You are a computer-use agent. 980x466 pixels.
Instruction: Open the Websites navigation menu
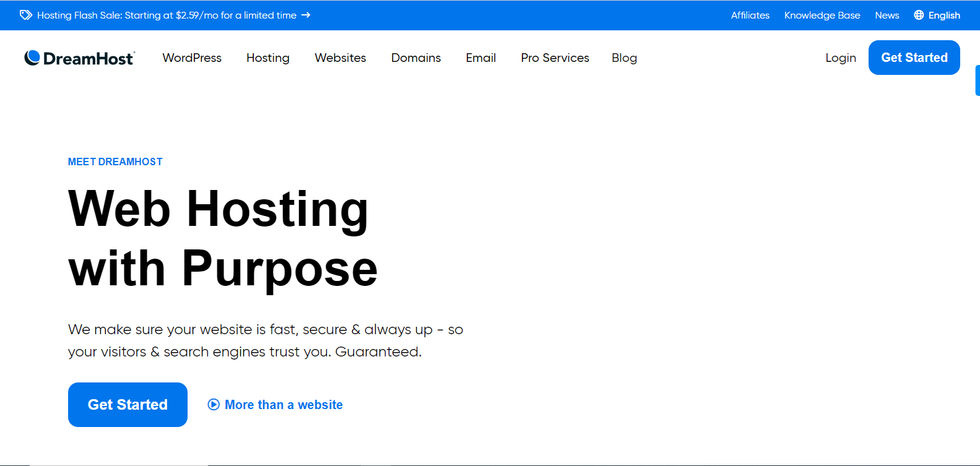pyautogui.click(x=340, y=58)
